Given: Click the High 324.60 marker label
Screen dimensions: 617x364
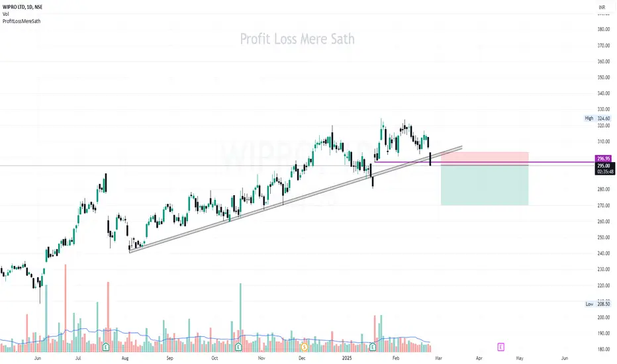Looking at the screenshot, I should click(x=597, y=118).
